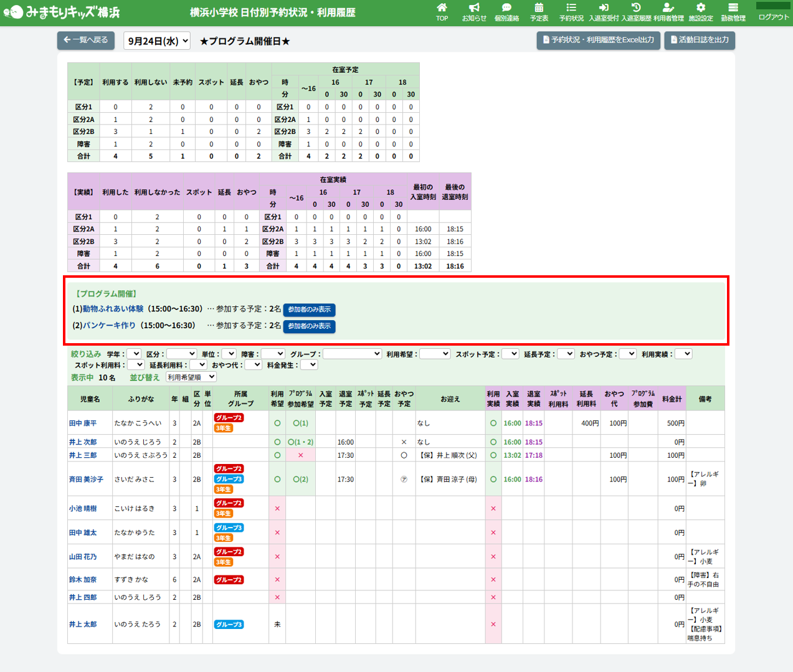Expand the 学年 filter dropdown
The height and width of the screenshot is (672, 793).
tap(134, 354)
